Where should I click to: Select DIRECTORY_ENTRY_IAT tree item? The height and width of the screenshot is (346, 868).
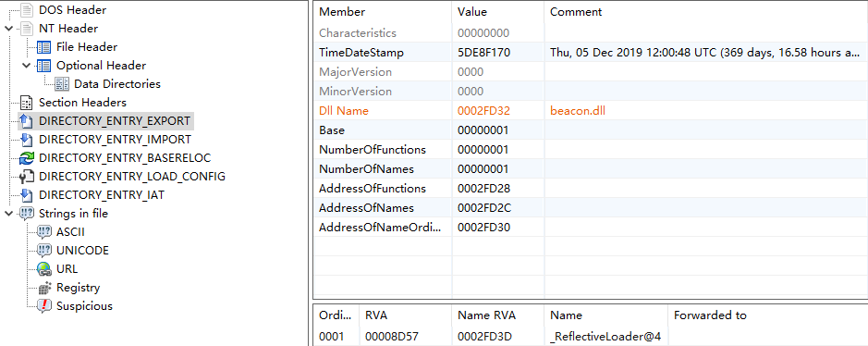point(102,195)
